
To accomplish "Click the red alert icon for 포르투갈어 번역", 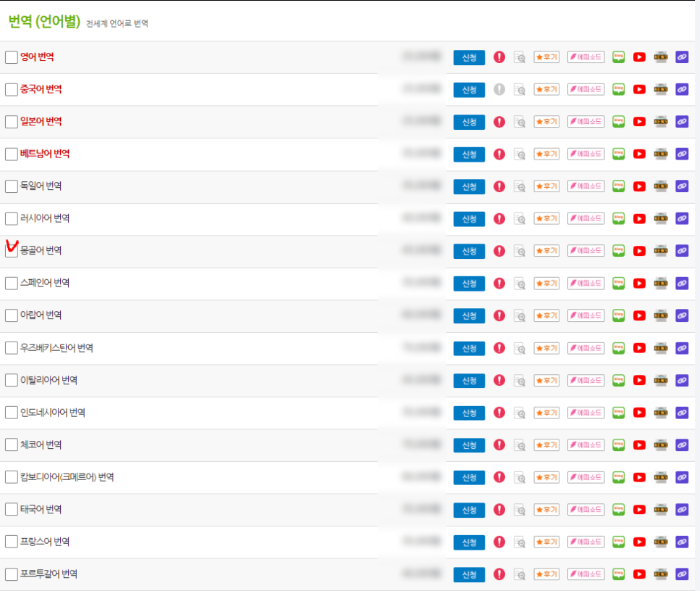I will [x=499, y=574].
